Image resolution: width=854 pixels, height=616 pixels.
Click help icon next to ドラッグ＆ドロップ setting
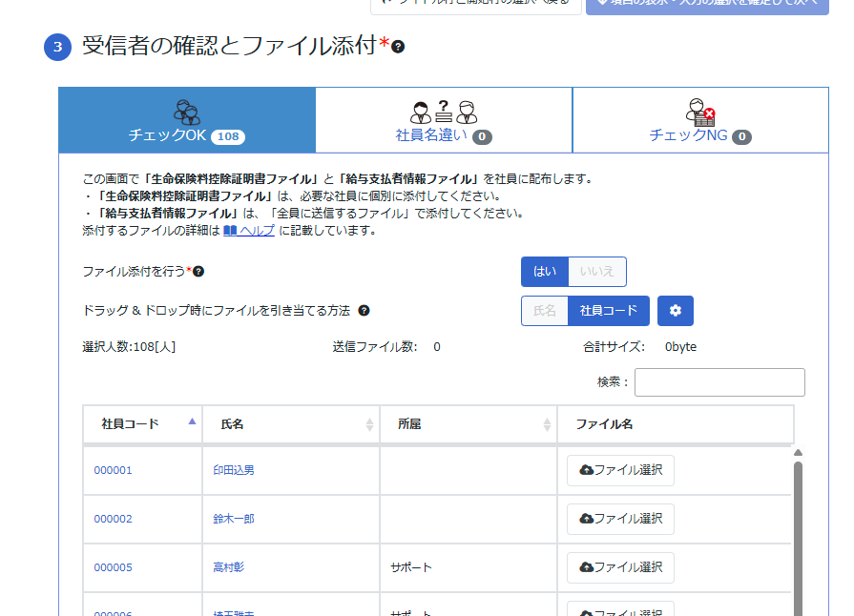(x=364, y=311)
